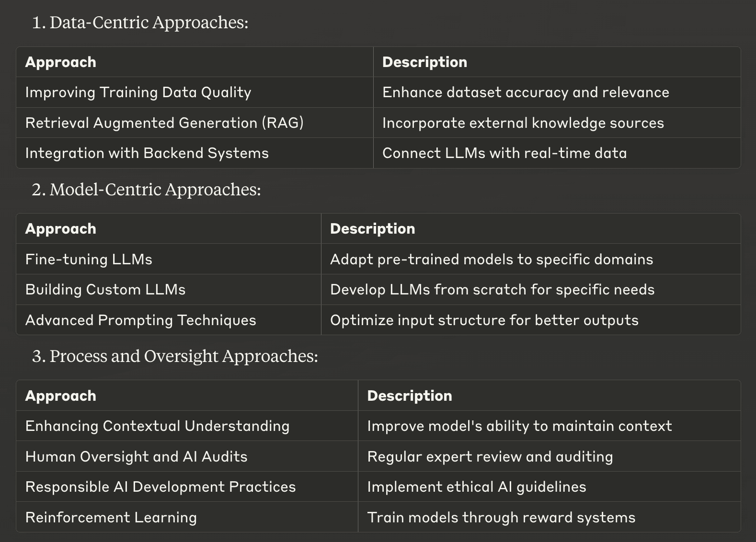This screenshot has width=756, height=542.
Task: Click 'Human Oversight and AI Audits' cell
Action: tap(187, 456)
